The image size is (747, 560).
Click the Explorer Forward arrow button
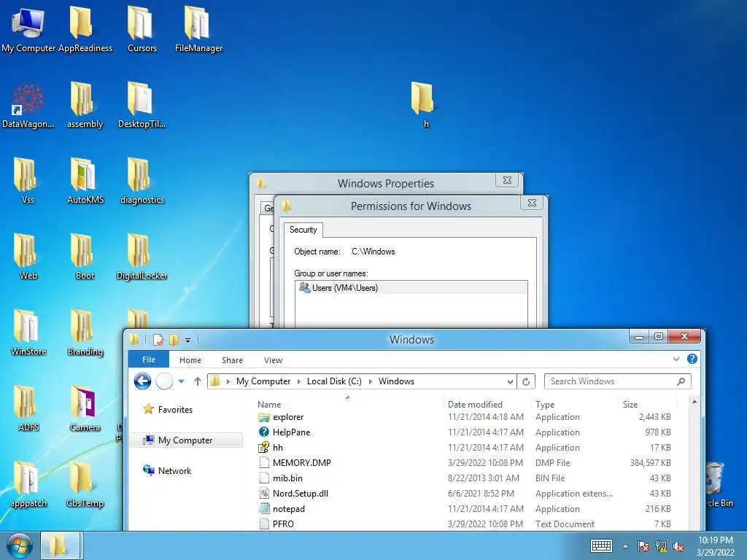[x=164, y=381]
